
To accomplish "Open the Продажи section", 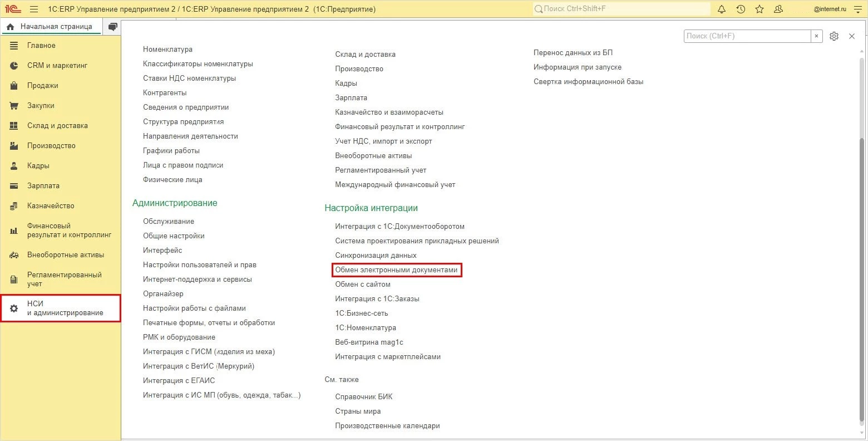I will [61, 86].
